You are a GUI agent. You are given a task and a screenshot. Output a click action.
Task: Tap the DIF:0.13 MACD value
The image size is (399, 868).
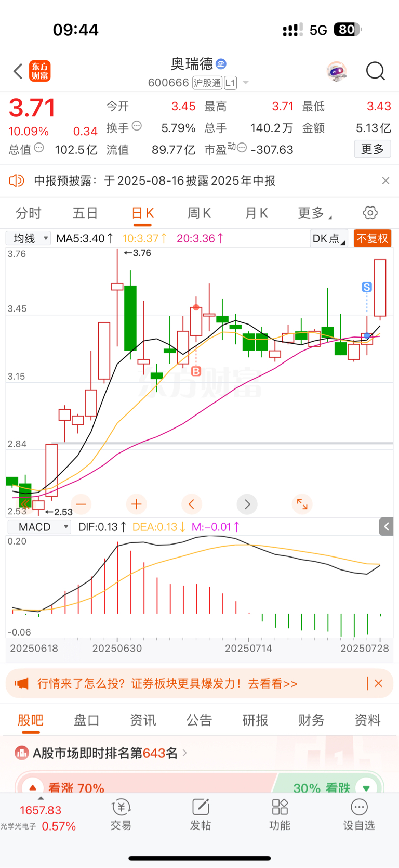[102, 527]
